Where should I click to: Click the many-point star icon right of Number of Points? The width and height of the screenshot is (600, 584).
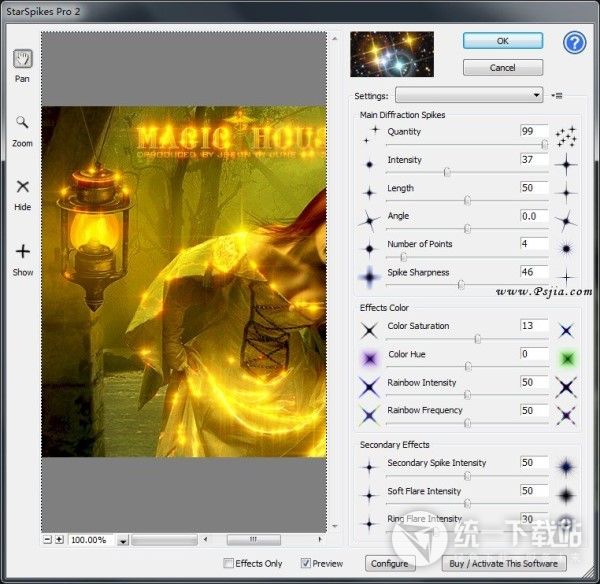566,249
